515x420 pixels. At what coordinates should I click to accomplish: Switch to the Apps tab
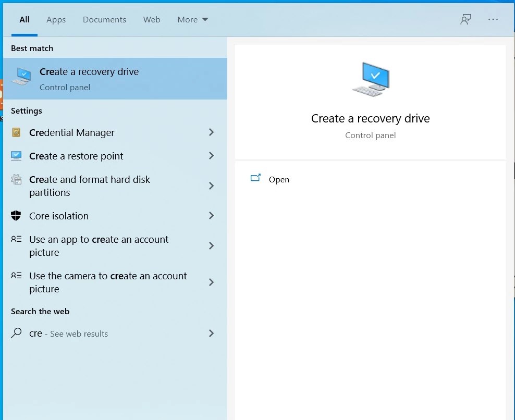click(56, 19)
